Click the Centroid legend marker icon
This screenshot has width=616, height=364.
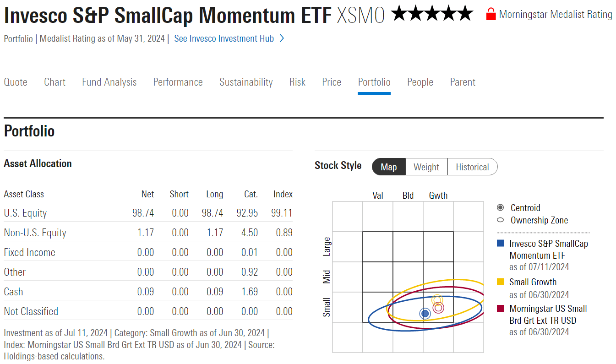(500, 208)
